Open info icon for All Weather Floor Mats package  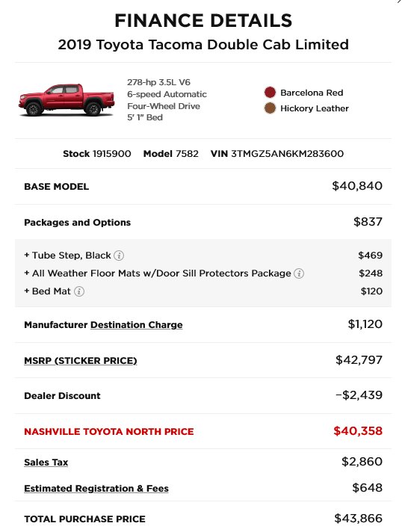click(x=299, y=273)
